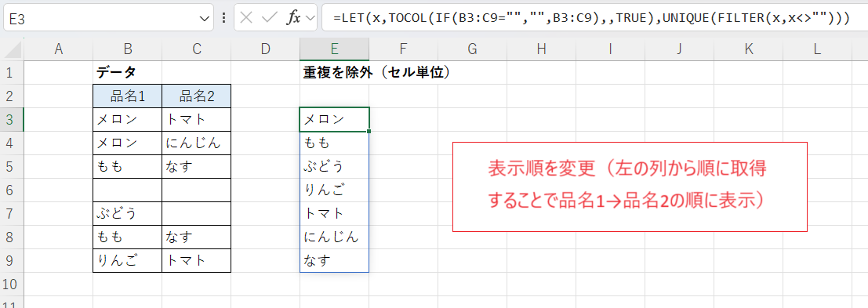The image size is (868, 308).
Task: Select column A header
Action: (58, 50)
